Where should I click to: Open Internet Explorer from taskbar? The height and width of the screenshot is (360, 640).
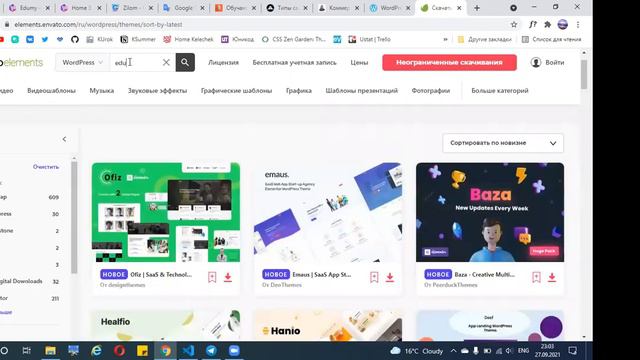pos(97,351)
